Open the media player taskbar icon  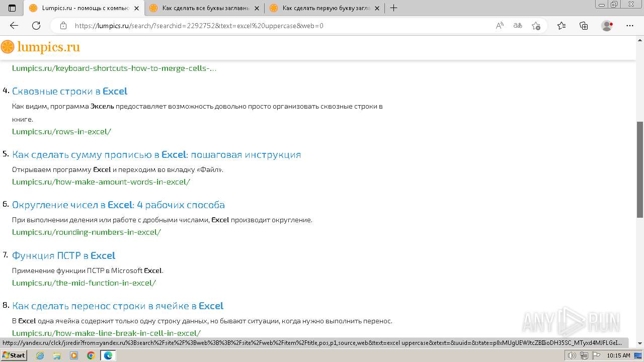pos(74,355)
